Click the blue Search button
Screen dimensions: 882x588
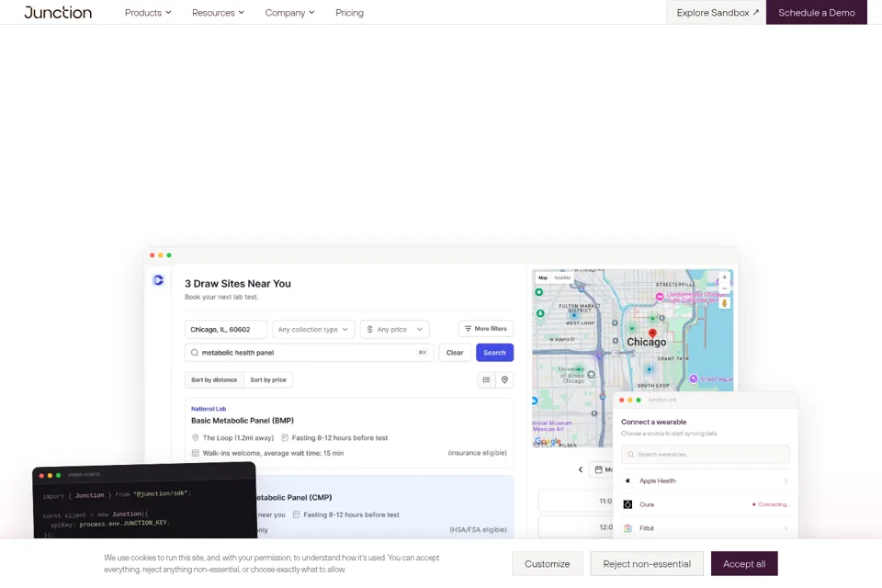coord(494,352)
